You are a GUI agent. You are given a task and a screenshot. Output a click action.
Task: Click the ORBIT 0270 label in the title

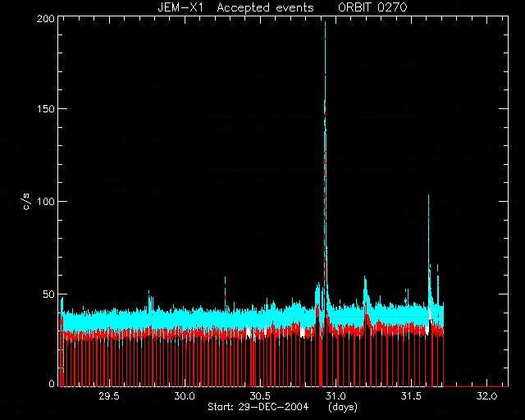click(372, 7)
